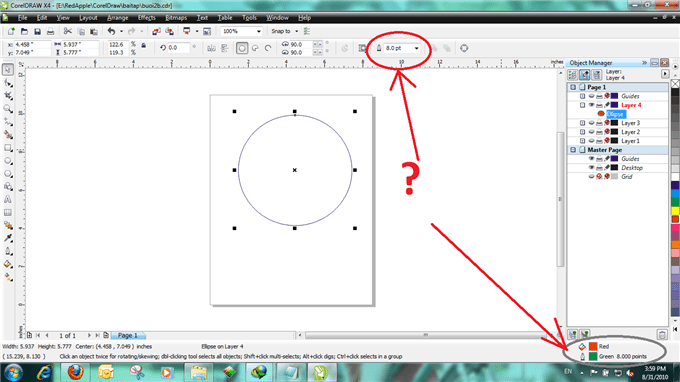This screenshot has height=382, width=680.
Task: Toggle visibility eye of Layer 1
Action: (591, 141)
